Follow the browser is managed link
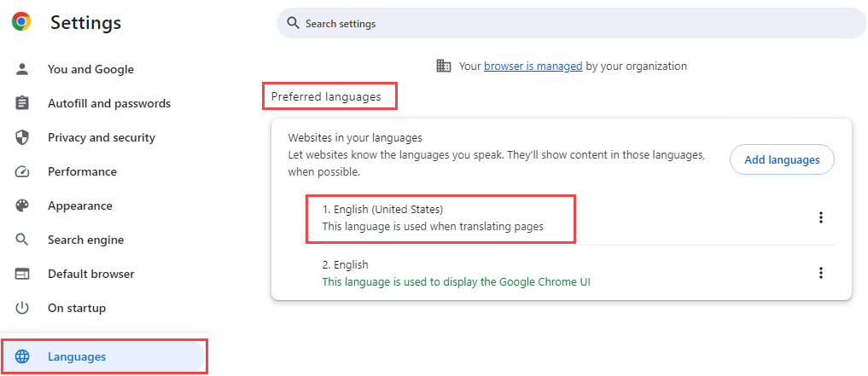Screen dimensions: 868x376 point(533,66)
